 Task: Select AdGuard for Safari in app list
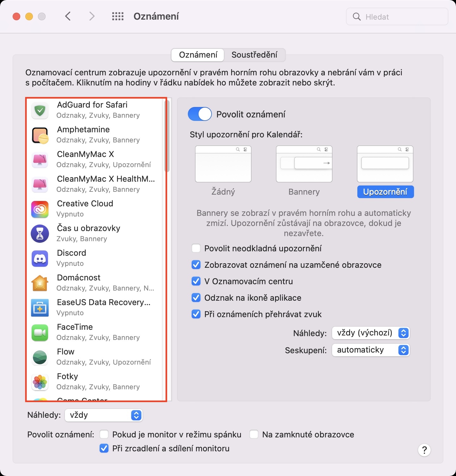[94, 110]
